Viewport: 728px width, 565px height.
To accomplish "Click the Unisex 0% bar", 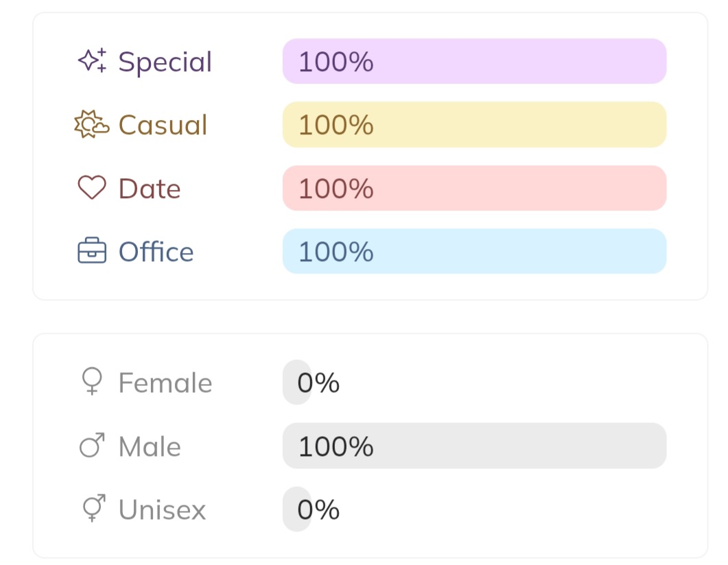I will 297,509.
